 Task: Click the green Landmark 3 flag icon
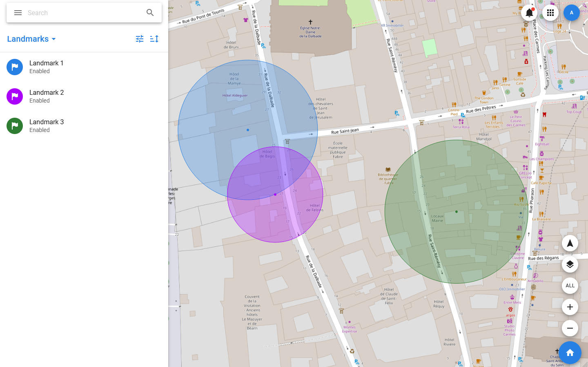(15, 126)
